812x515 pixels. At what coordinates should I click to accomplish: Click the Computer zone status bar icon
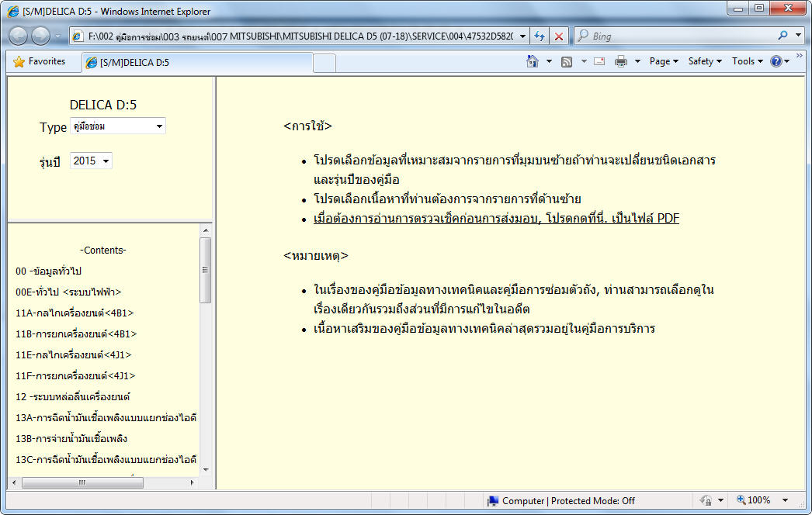[492, 500]
